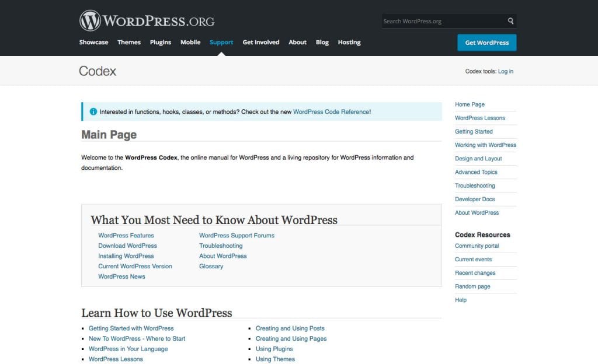Open Current WordPress Version link
598x364 pixels.
pyautogui.click(x=135, y=266)
